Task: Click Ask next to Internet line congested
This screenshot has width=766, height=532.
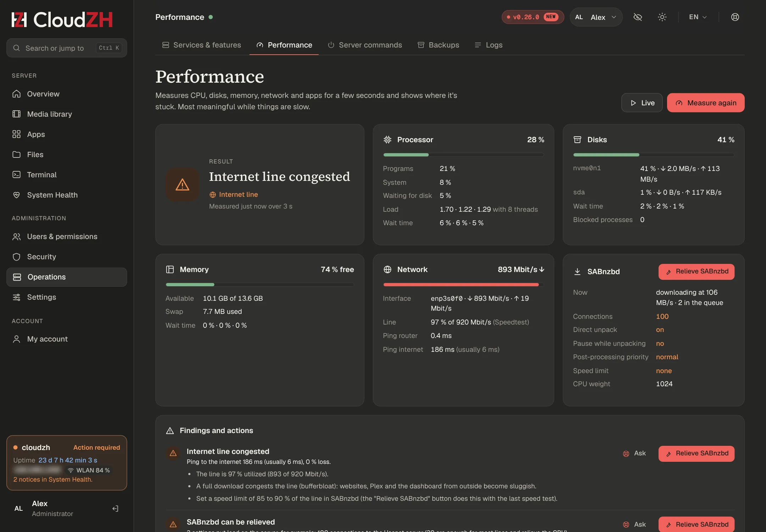Action: point(634,453)
